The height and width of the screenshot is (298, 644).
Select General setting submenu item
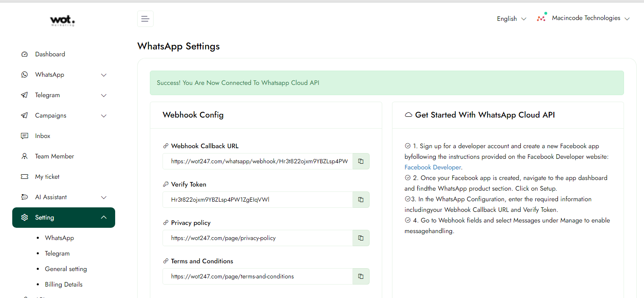point(66,269)
